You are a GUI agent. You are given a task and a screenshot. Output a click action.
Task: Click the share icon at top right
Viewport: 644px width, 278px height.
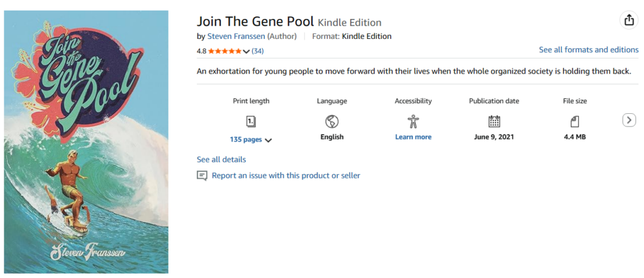click(629, 20)
